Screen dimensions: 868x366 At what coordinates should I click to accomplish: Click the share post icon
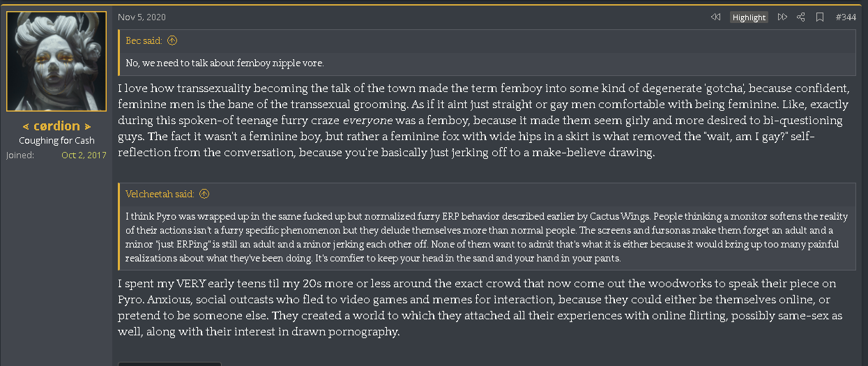[801, 17]
